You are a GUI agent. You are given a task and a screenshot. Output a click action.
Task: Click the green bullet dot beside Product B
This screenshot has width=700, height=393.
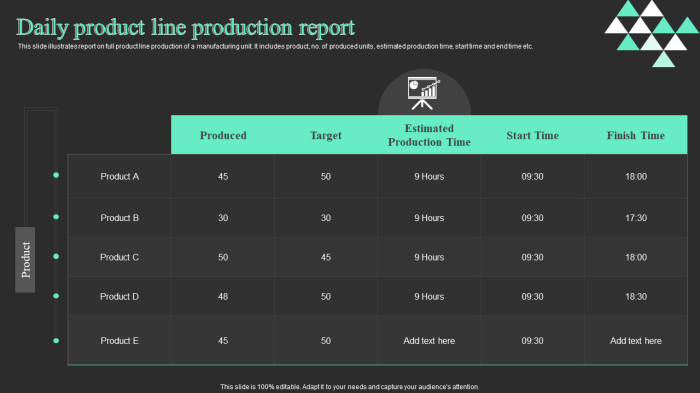click(x=56, y=217)
